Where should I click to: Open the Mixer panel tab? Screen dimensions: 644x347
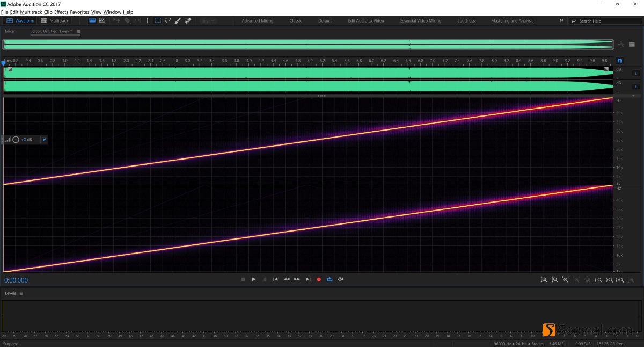(10, 31)
